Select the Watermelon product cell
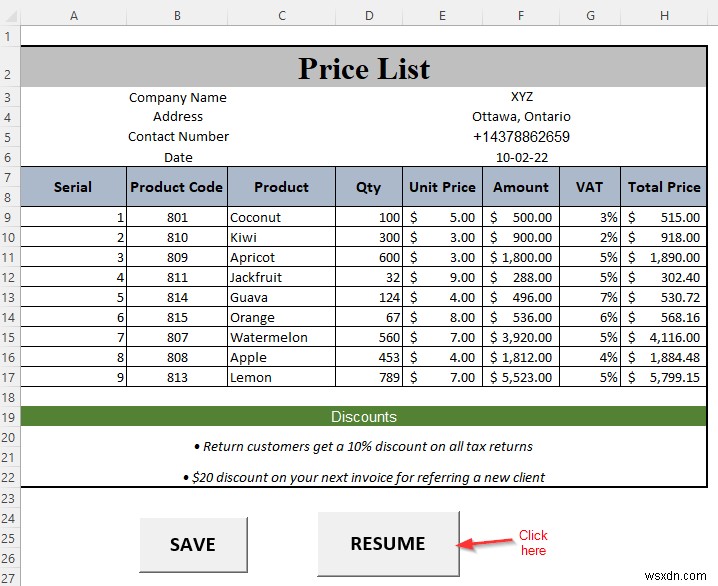The image size is (718, 586). 282,337
